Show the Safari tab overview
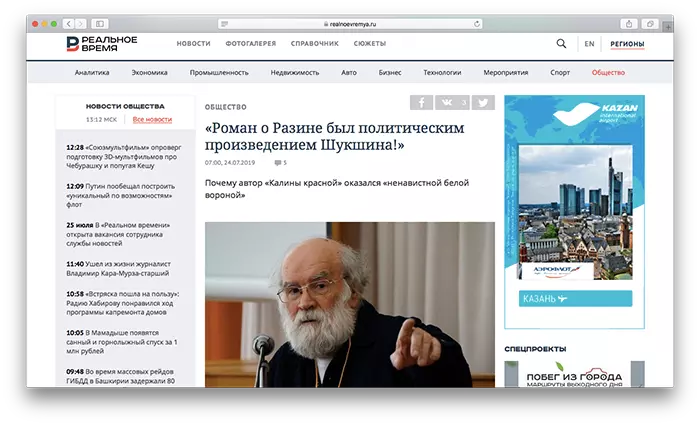The image size is (700, 425). [x=650, y=23]
